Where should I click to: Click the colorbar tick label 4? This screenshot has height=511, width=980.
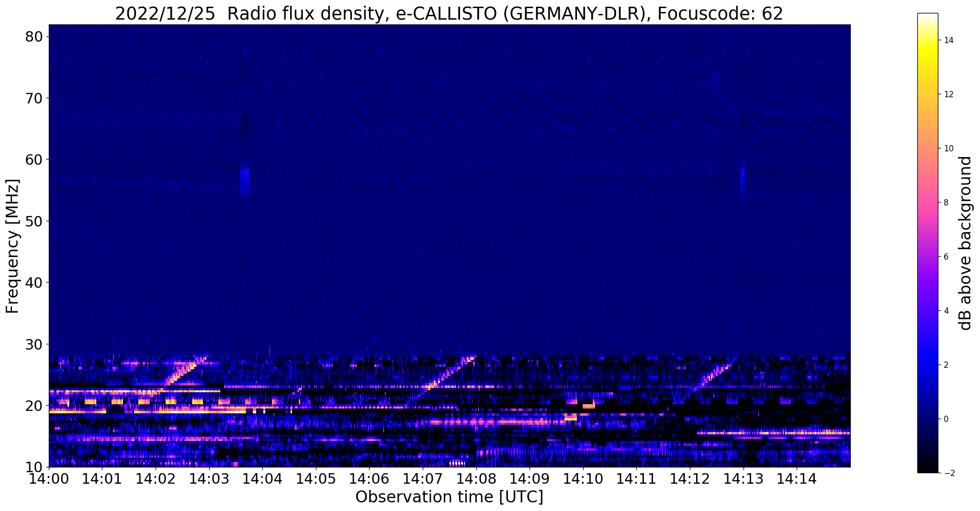(946, 311)
